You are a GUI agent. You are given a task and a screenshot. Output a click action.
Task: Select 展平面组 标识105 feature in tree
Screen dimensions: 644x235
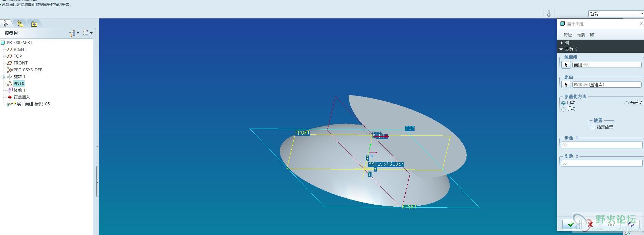tap(33, 104)
